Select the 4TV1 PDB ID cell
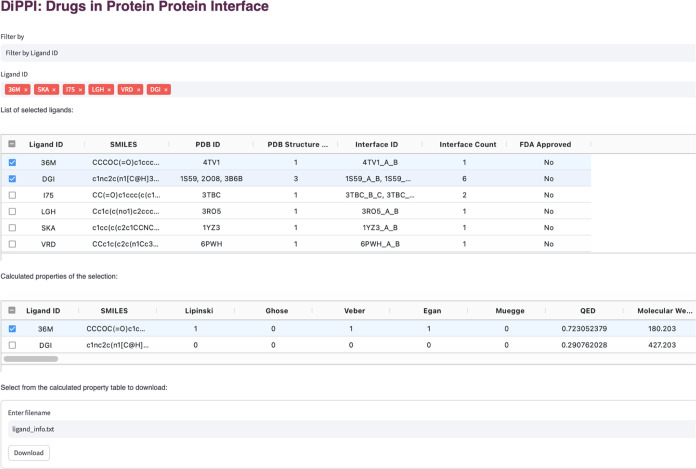 [211, 162]
